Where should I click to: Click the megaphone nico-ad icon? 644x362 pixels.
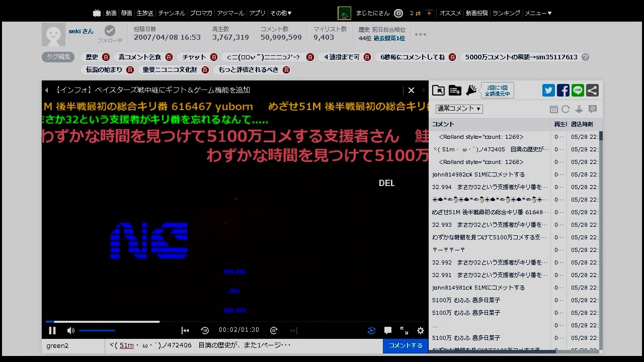(x=471, y=90)
